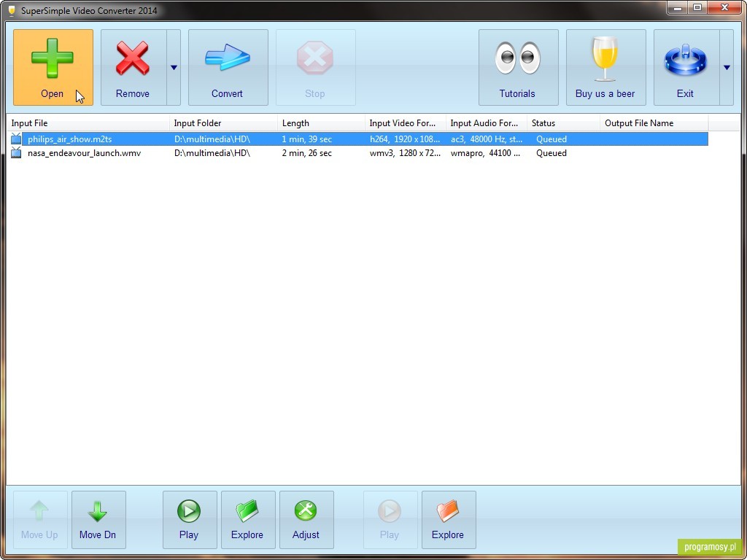Image resolution: width=747 pixels, height=560 pixels.
Task: Click the greyed-out output Play button
Action: point(390,519)
